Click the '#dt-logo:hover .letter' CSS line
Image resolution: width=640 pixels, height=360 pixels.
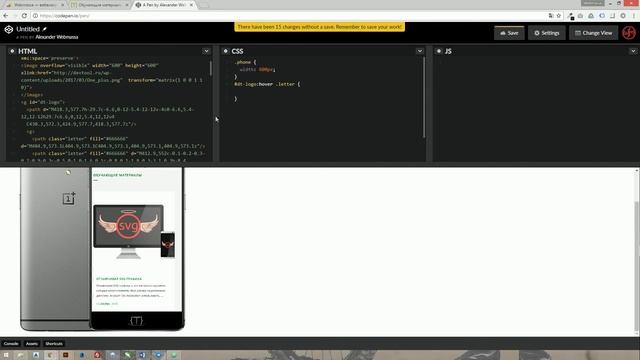click(x=267, y=84)
